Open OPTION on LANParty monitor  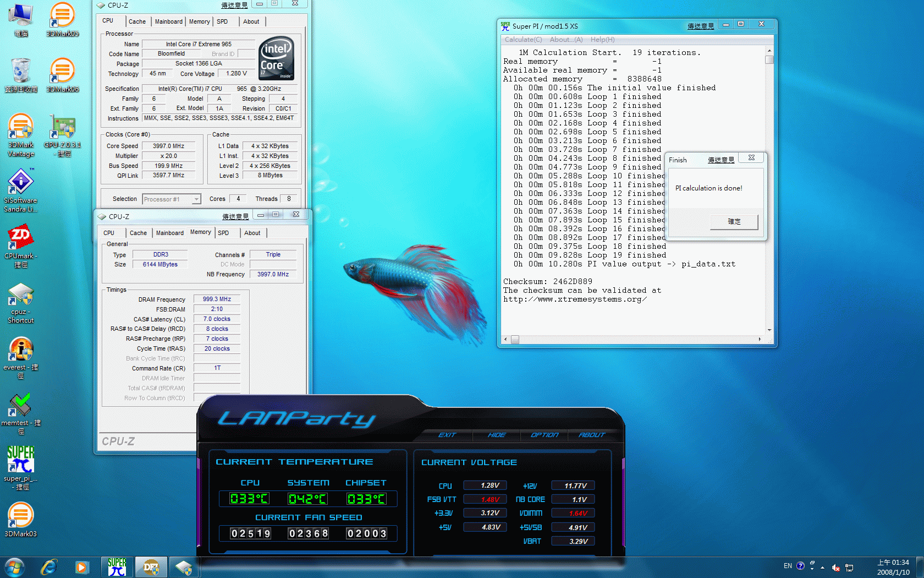(x=544, y=435)
